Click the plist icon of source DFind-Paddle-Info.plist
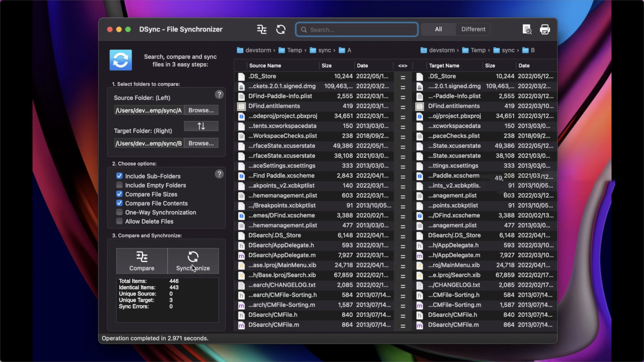Screen dimensions: 644x362 241,96
